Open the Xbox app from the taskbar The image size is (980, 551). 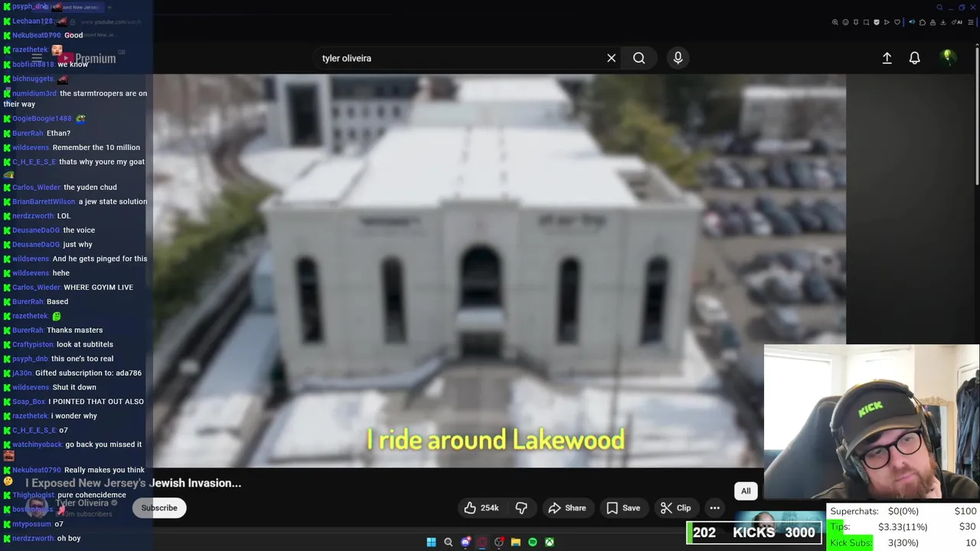tap(550, 542)
